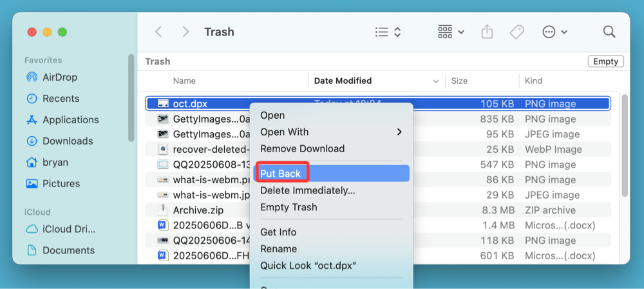Sort by the Date Modified column header
Image resolution: width=644 pixels, height=289 pixels.
(343, 81)
